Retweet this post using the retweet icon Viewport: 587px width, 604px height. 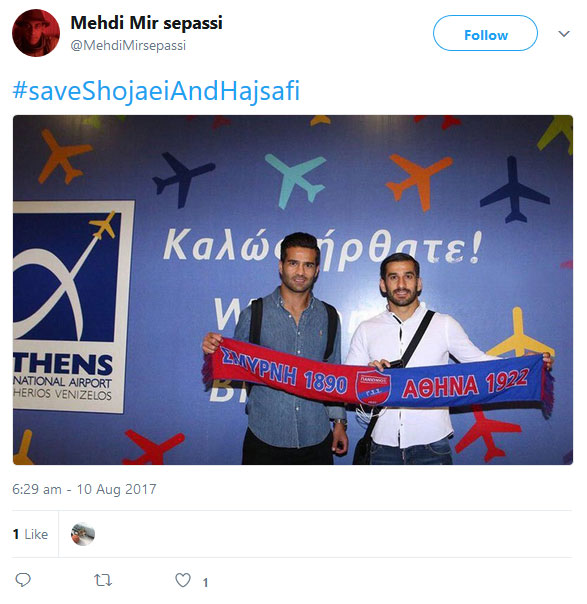[103, 580]
